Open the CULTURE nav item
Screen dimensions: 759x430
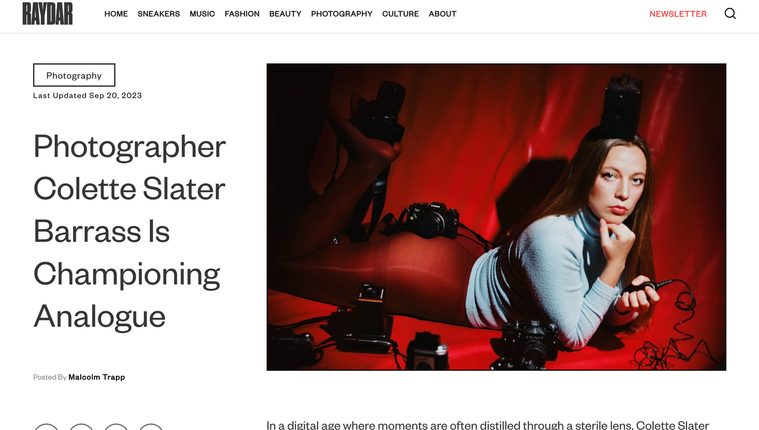(x=400, y=14)
